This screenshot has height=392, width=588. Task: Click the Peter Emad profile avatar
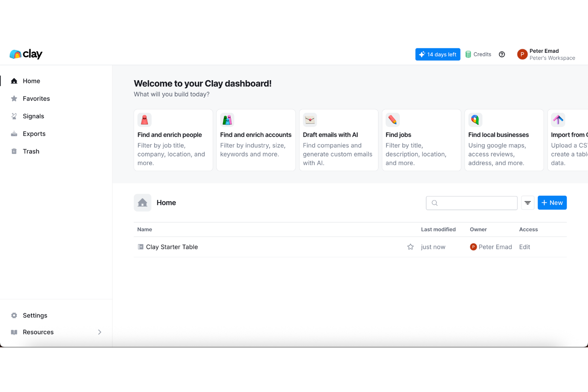[x=522, y=54]
